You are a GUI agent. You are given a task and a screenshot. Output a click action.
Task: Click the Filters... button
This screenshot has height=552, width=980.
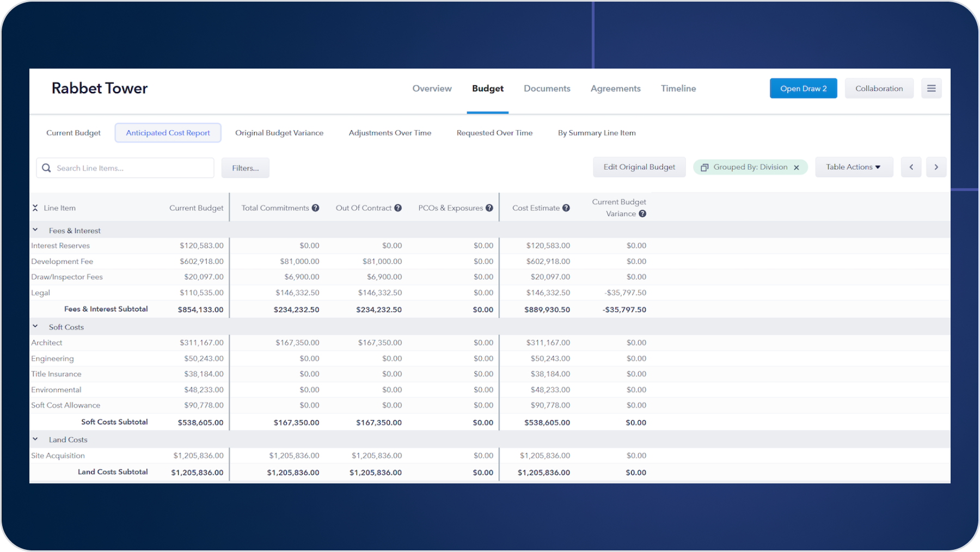pos(245,168)
